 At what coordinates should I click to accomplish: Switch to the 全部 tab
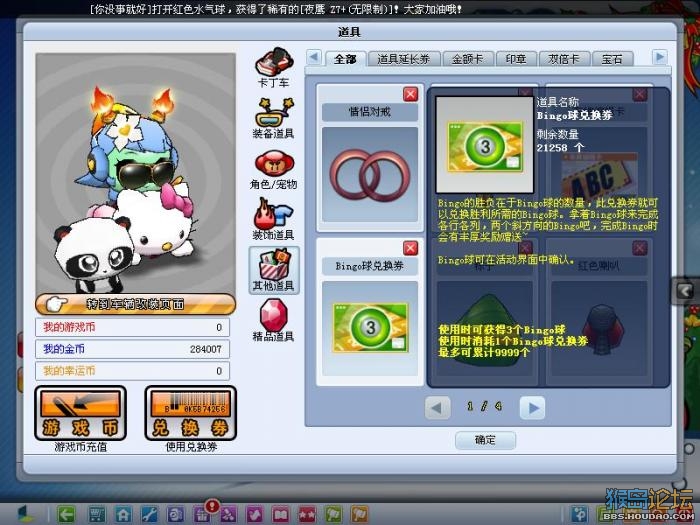[345, 59]
